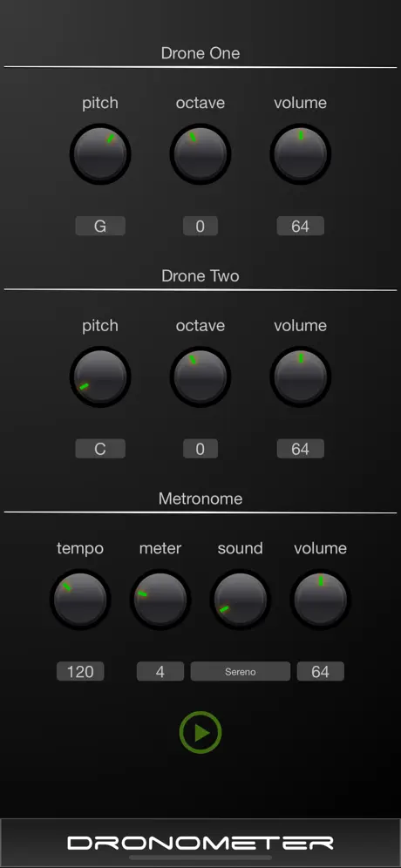Click the Drone Two volume knob

pos(301,377)
